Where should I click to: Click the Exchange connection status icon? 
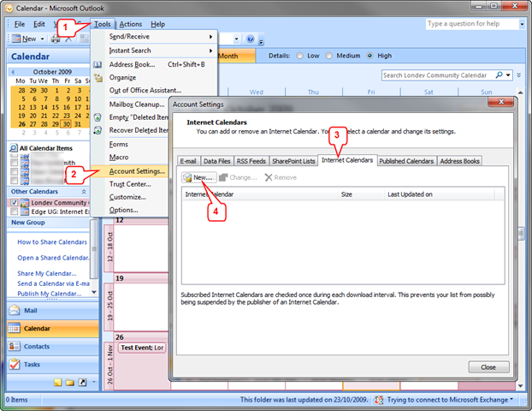[x=379, y=400]
